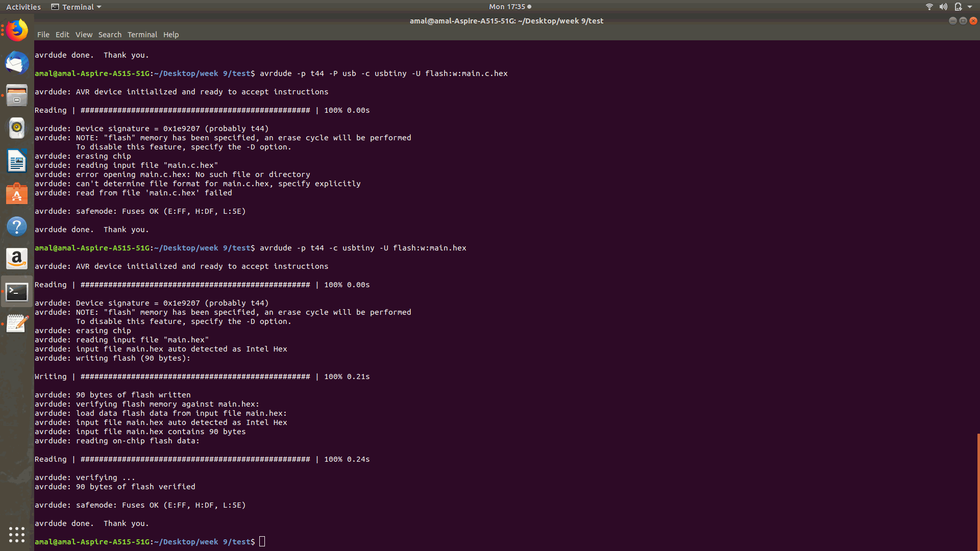
Task: Launch Thunderbird mail from dock
Action: pos(17,63)
